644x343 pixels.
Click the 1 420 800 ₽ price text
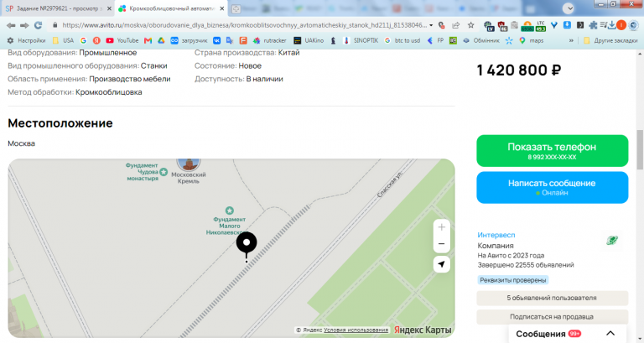[x=519, y=70]
